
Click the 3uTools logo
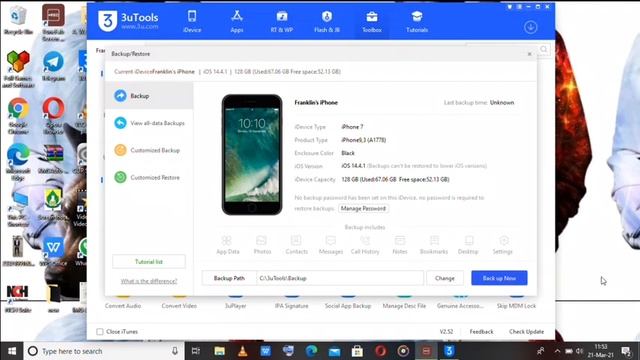click(x=128, y=20)
